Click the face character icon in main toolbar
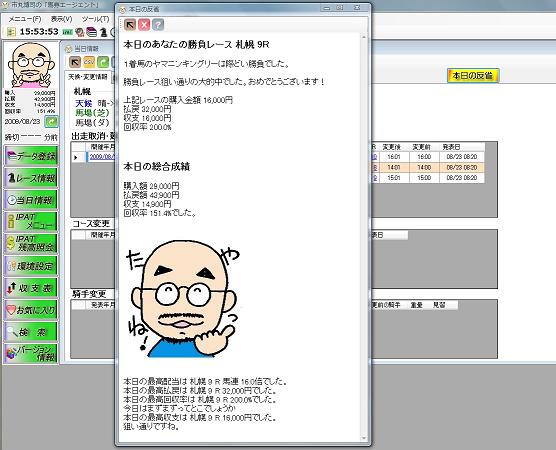 tap(80, 32)
